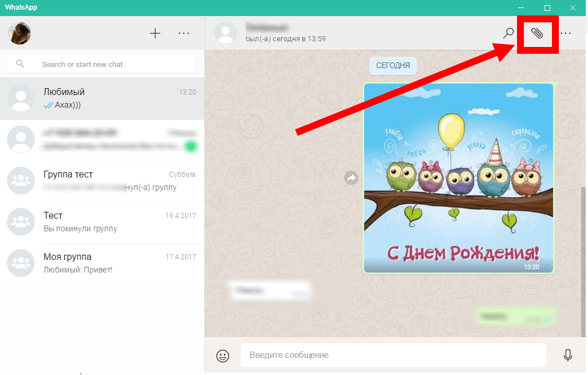Open contact info via chat header avatar

(226, 33)
